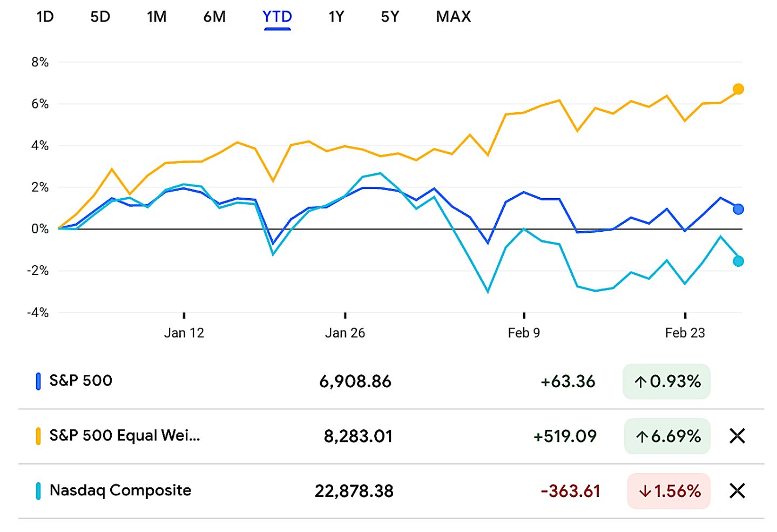The width and height of the screenshot is (777, 532).
Task: Click the orange endpoint dot on chart
Action: (738, 89)
